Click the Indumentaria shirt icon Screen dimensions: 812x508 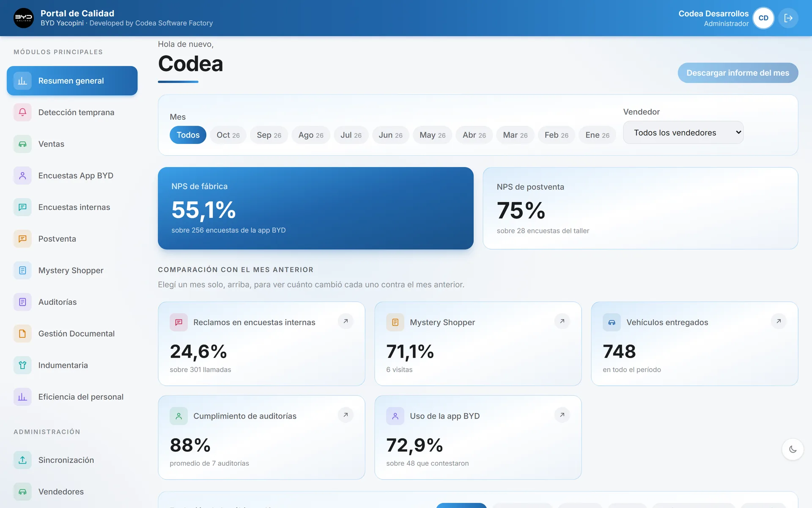coord(22,365)
